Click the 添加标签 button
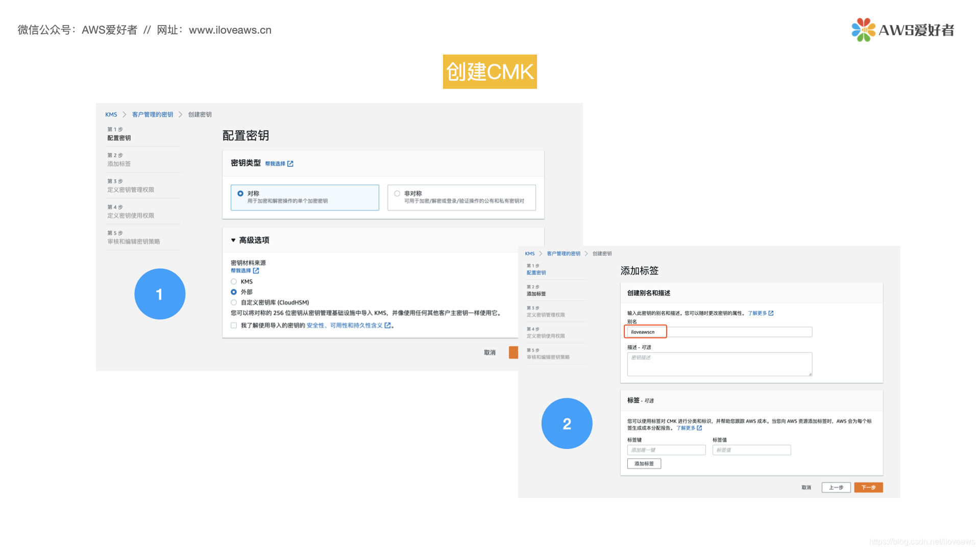The height and width of the screenshot is (551, 980). [x=644, y=464]
